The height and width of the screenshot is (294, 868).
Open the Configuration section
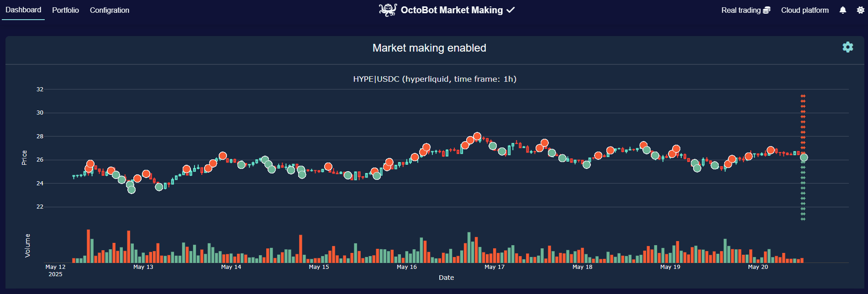109,10
